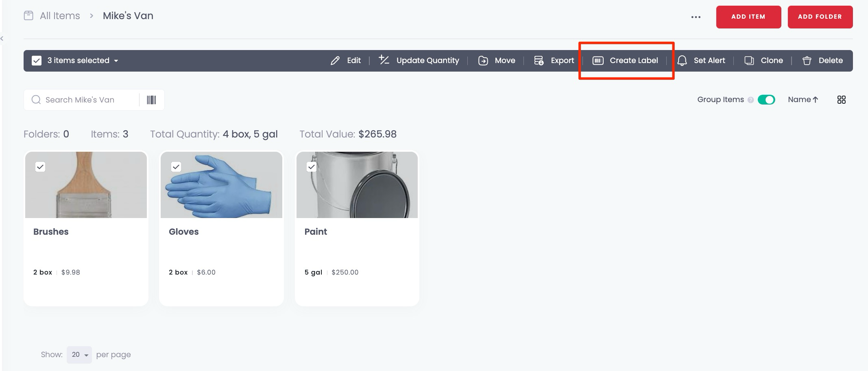
Task: Click the Edit pencil icon
Action: [335, 60]
